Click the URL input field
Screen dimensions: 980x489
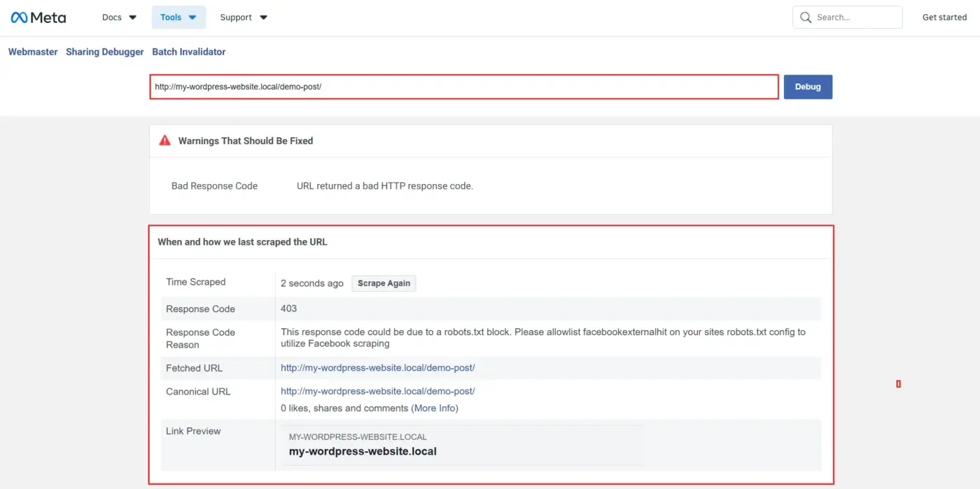click(x=464, y=87)
